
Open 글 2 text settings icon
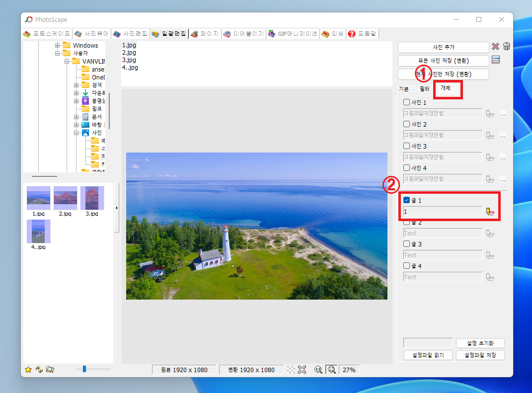pos(490,234)
